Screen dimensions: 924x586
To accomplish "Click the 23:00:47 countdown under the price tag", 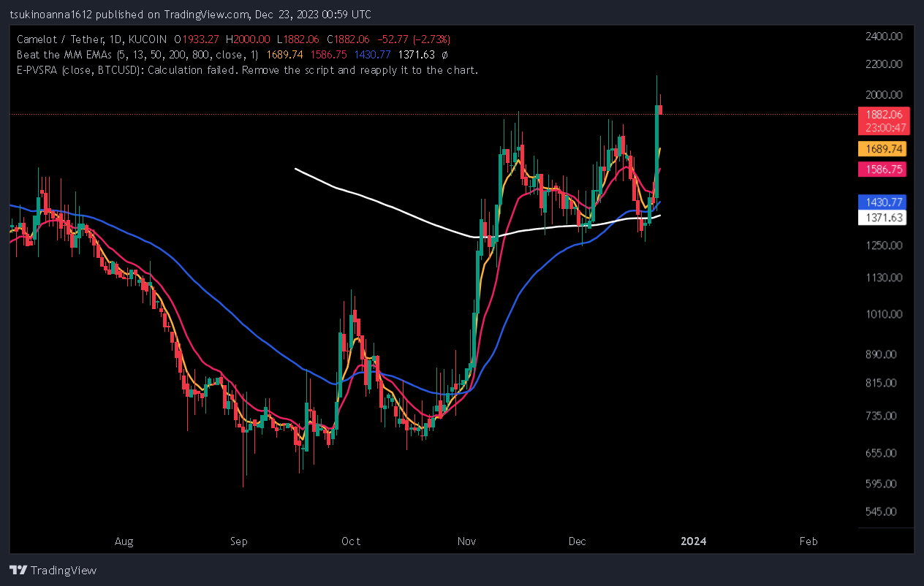I will pyautogui.click(x=885, y=127).
